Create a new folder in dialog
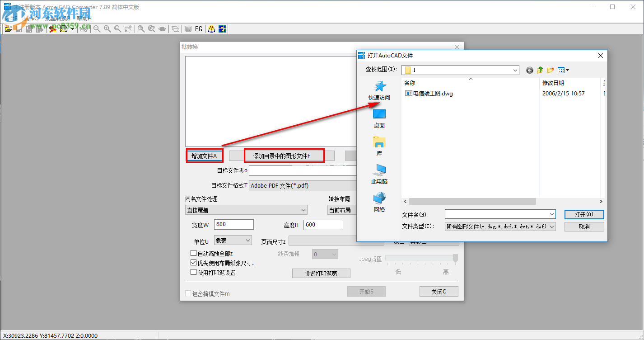The image size is (644, 340). 551,70
